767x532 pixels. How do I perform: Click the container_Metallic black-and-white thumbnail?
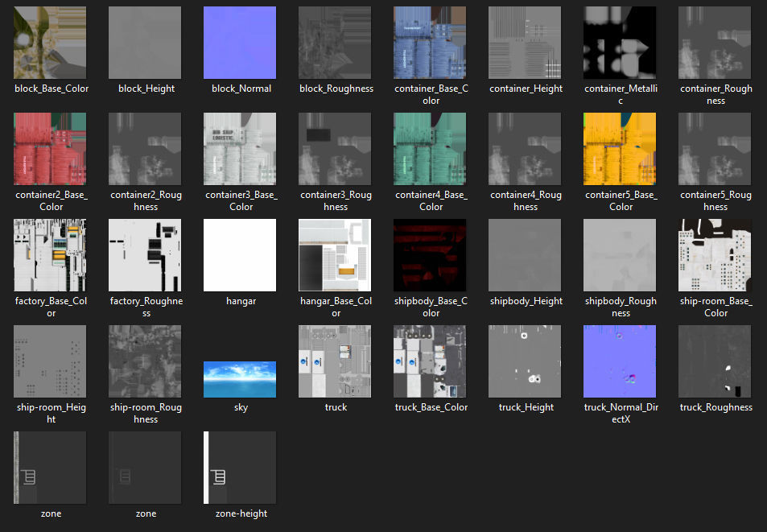[x=619, y=43]
